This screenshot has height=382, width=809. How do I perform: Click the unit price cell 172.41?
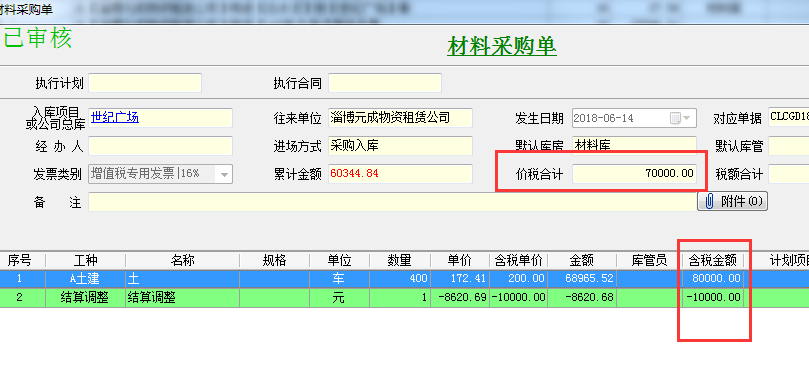[459, 279]
